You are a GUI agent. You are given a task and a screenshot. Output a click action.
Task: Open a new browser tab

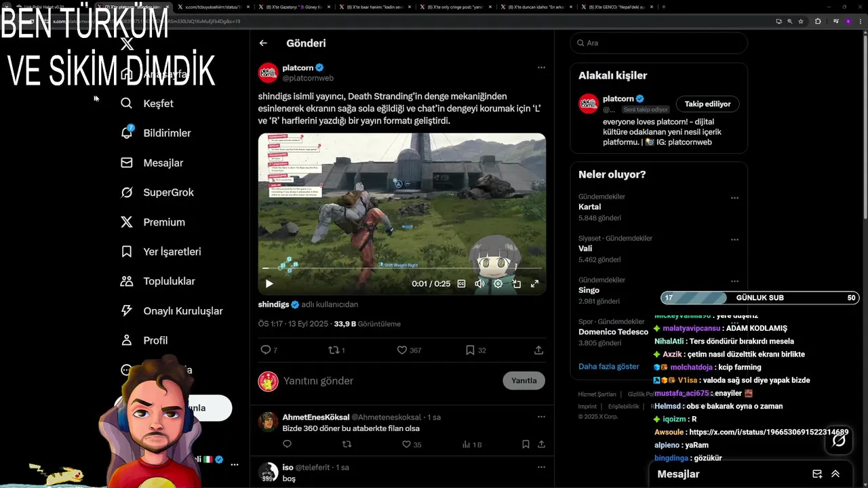(x=663, y=7)
